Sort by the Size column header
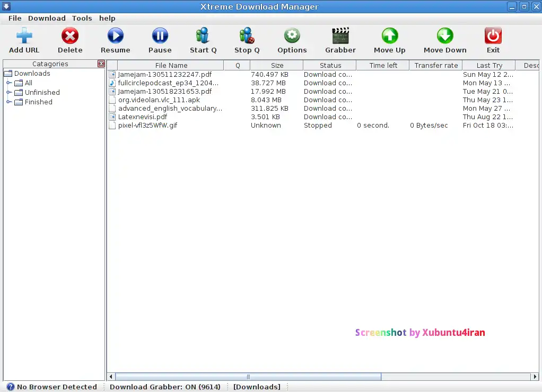 pyautogui.click(x=277, y=65)
